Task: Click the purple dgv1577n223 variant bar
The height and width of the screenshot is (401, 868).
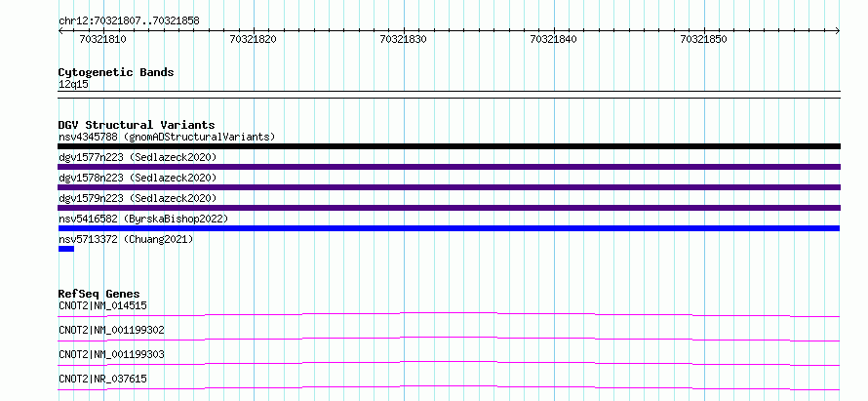Action: [449, 167]
